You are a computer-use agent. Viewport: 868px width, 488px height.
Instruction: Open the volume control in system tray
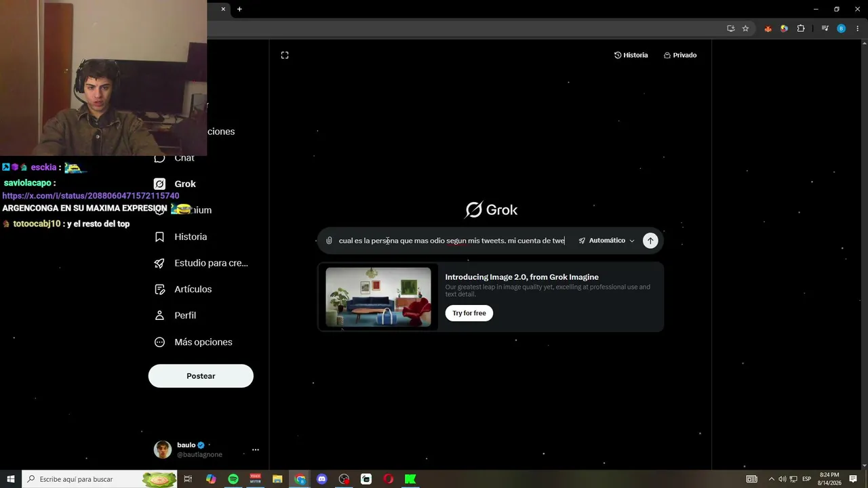point(782,479)
